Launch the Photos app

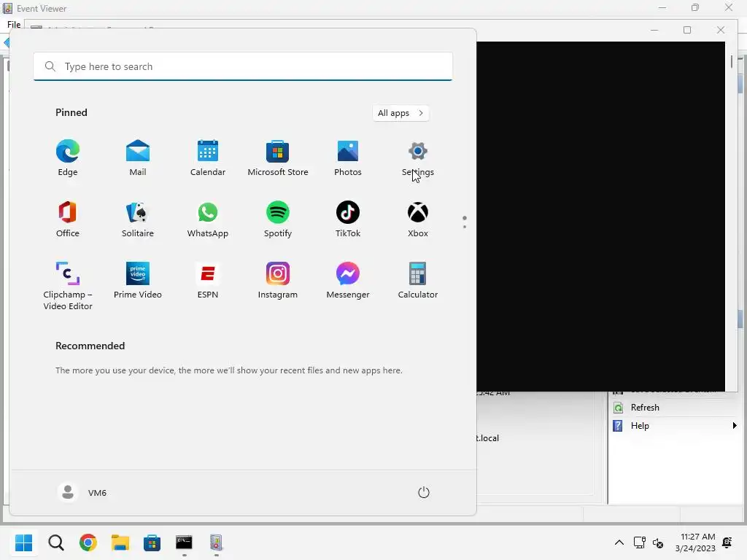348,158
